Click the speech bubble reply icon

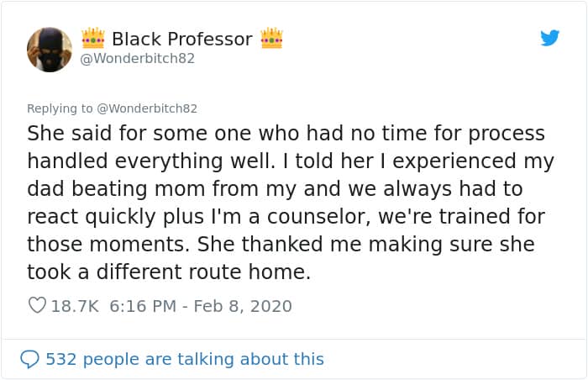pyautogui.click(x=29, y=359)
